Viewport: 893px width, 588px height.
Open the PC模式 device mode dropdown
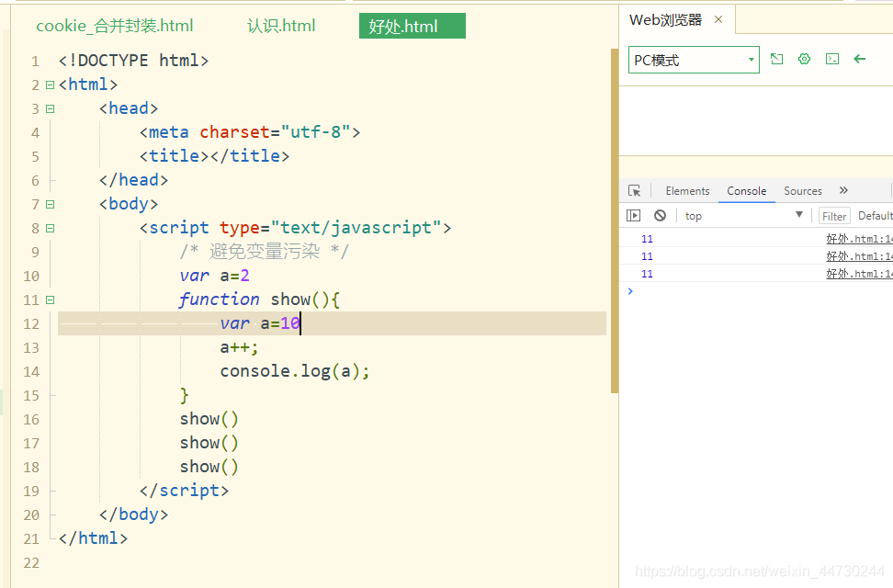(694, 60)
